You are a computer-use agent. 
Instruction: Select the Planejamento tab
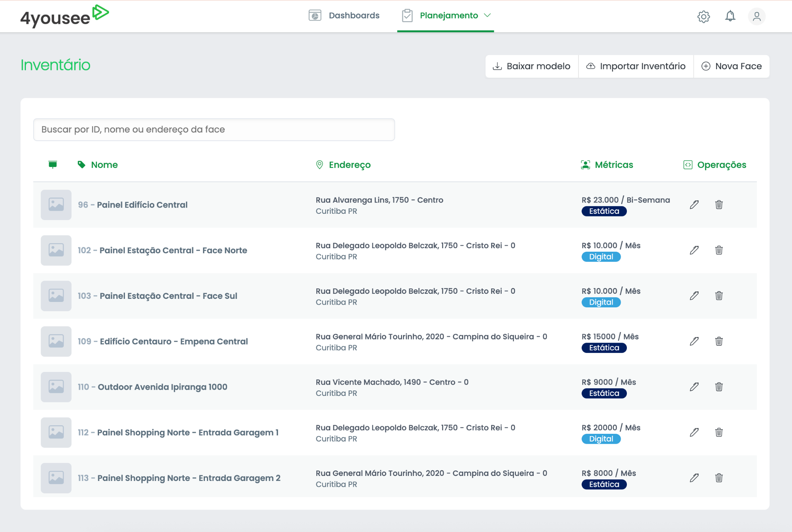(448, 15)
